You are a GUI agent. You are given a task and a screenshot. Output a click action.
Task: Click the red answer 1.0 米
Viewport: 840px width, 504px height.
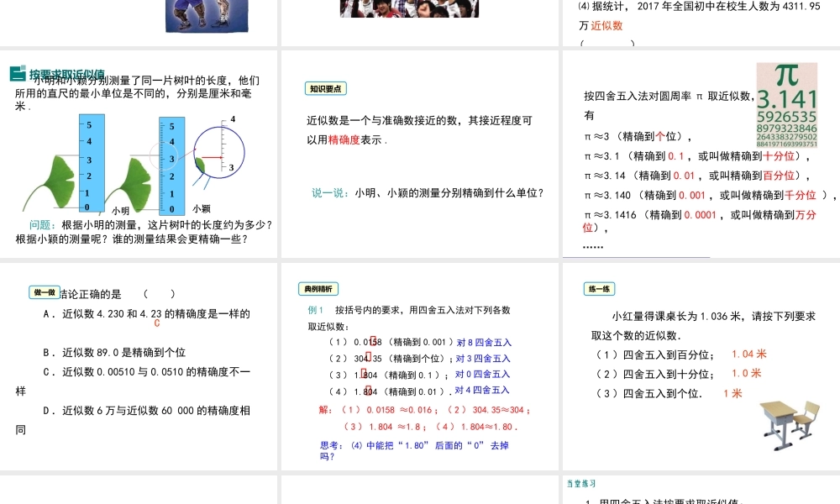746,373
